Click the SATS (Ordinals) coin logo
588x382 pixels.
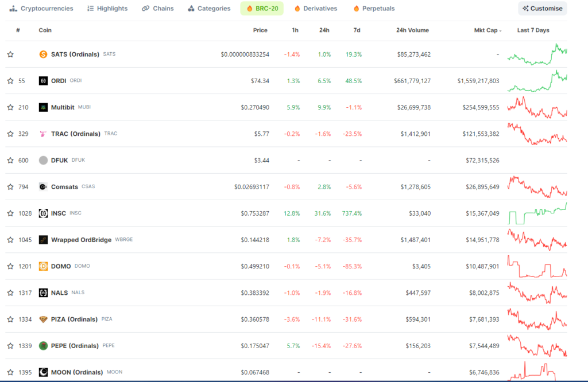point(43,54)
